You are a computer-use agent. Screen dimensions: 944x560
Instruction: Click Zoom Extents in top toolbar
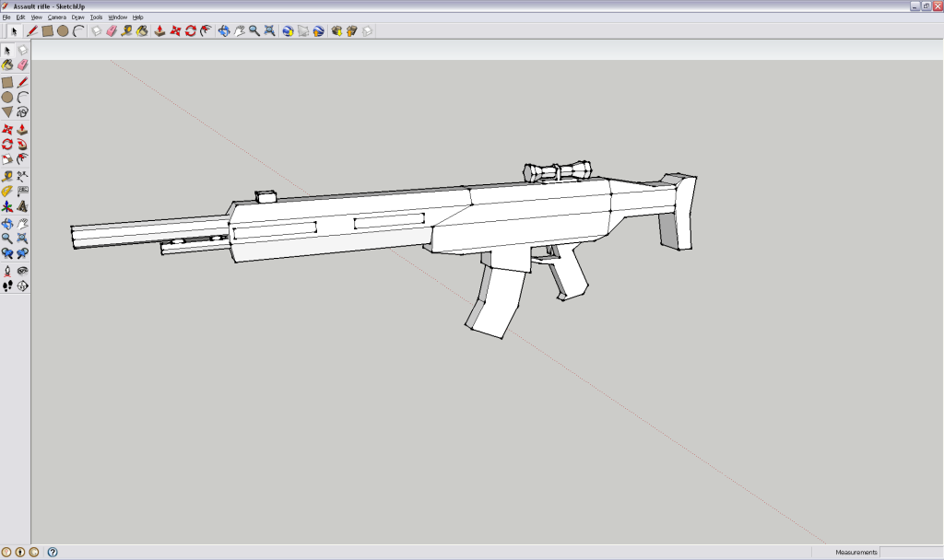[270, 31]
